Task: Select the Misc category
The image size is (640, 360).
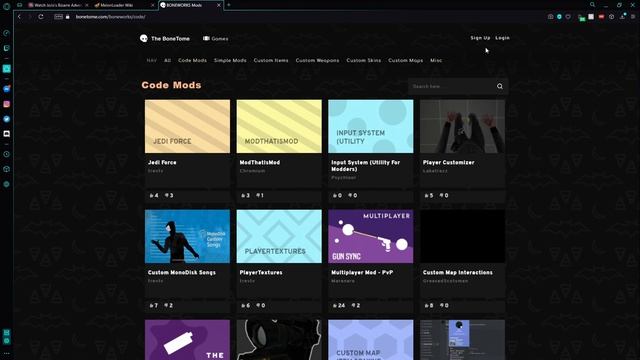Action: (x=436, y=60)
